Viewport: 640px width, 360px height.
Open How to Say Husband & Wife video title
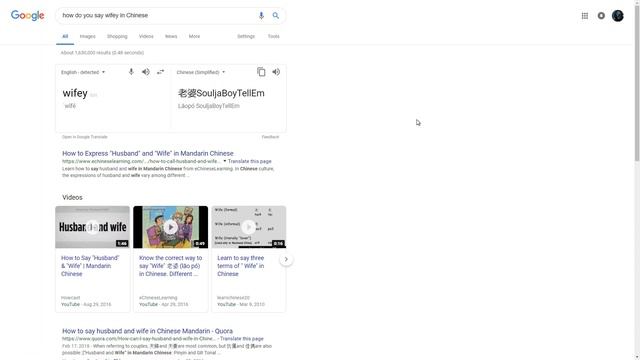(x=90, y=266)
